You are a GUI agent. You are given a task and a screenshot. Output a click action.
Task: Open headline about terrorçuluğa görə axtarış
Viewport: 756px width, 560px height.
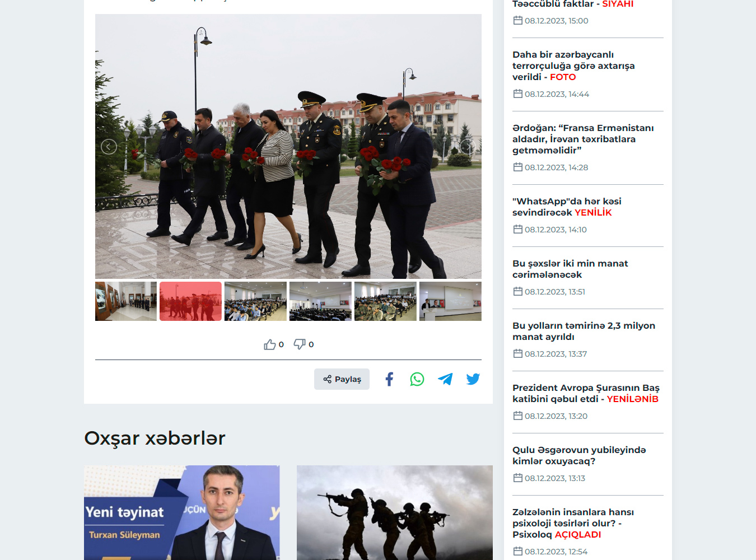(x=573, y=66)
